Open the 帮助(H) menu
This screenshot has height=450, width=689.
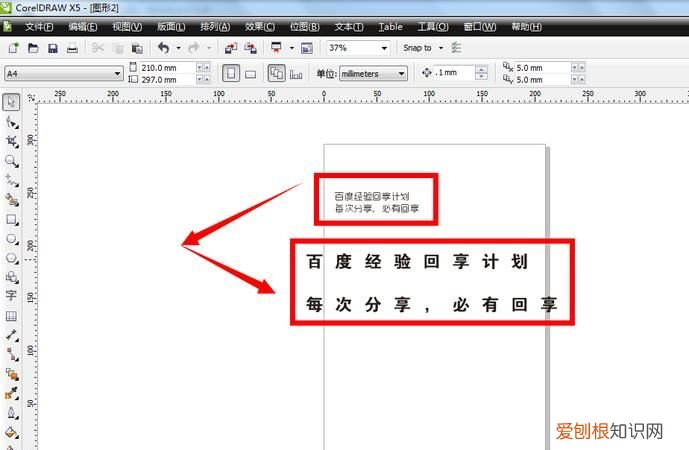pos(526,27)
